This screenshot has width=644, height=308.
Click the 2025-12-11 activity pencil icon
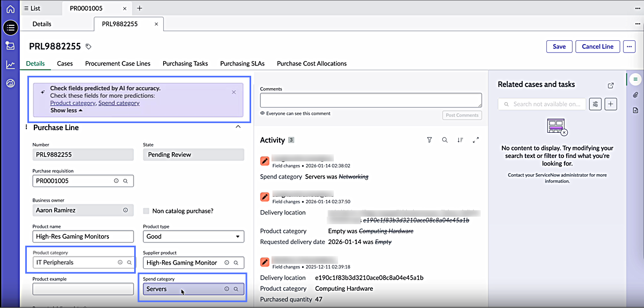click(265, 262)
